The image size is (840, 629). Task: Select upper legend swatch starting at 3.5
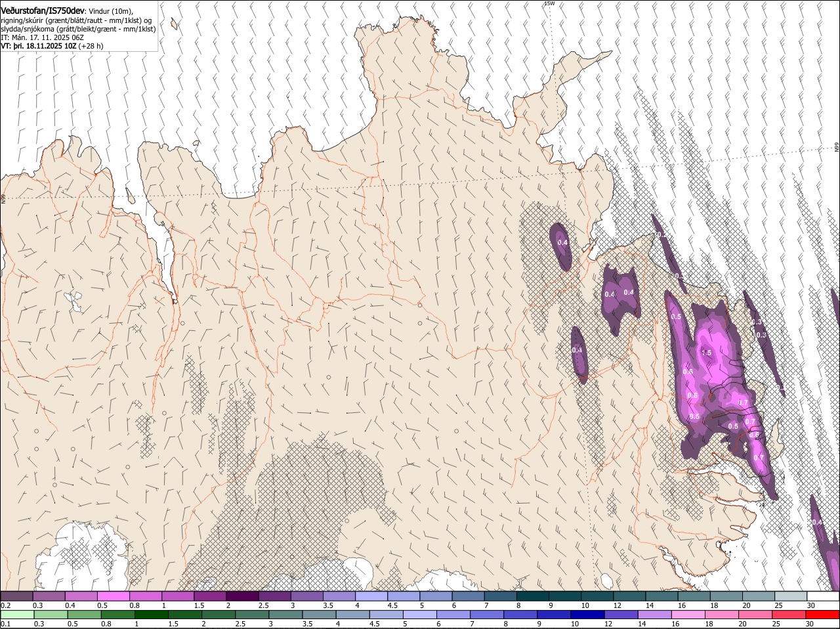339,596
